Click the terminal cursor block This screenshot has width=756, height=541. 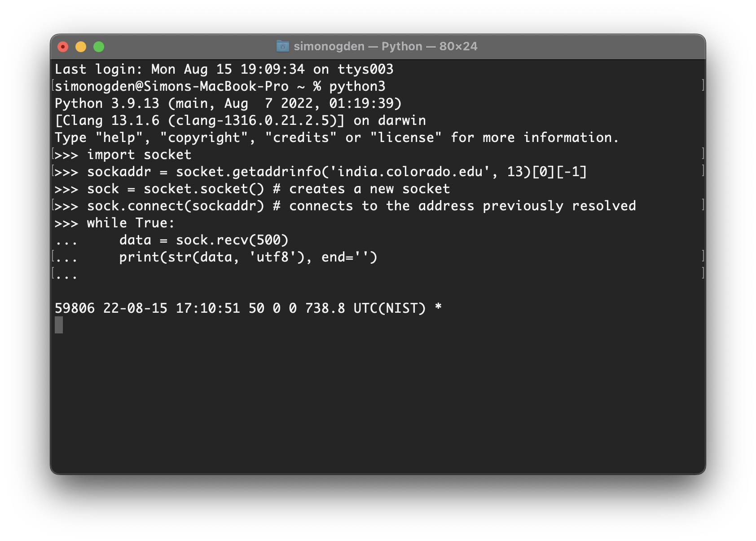pyautogui.click(x=59, y=325)
